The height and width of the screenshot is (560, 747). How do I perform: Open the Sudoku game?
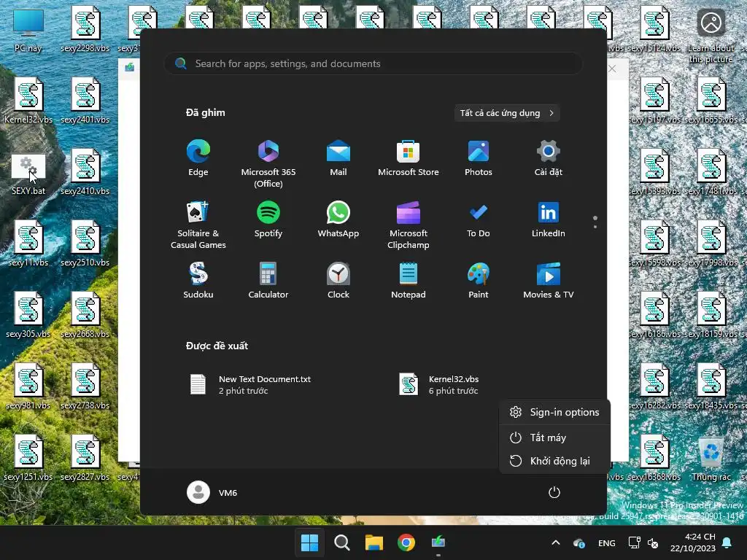[198, 281]
